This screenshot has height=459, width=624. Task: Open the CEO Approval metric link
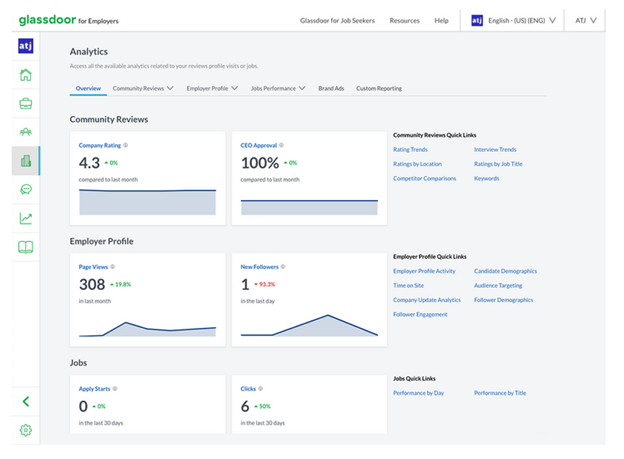[x=259, y=145]
